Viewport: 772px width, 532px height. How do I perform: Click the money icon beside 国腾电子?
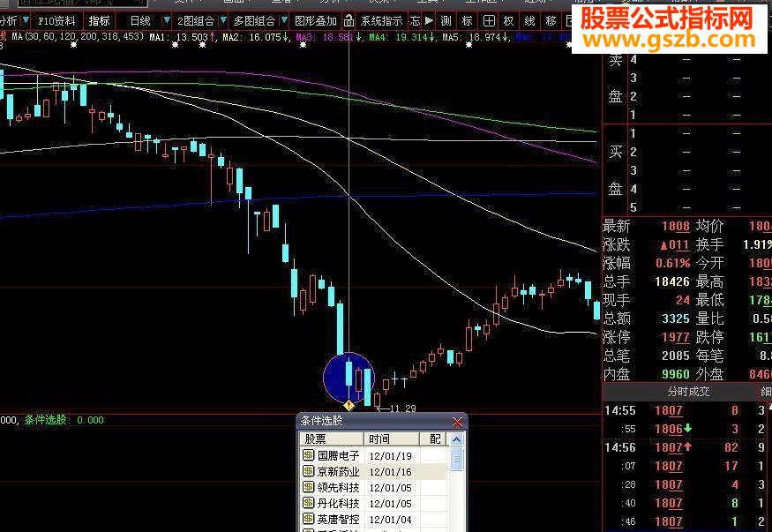pos(309,454)
